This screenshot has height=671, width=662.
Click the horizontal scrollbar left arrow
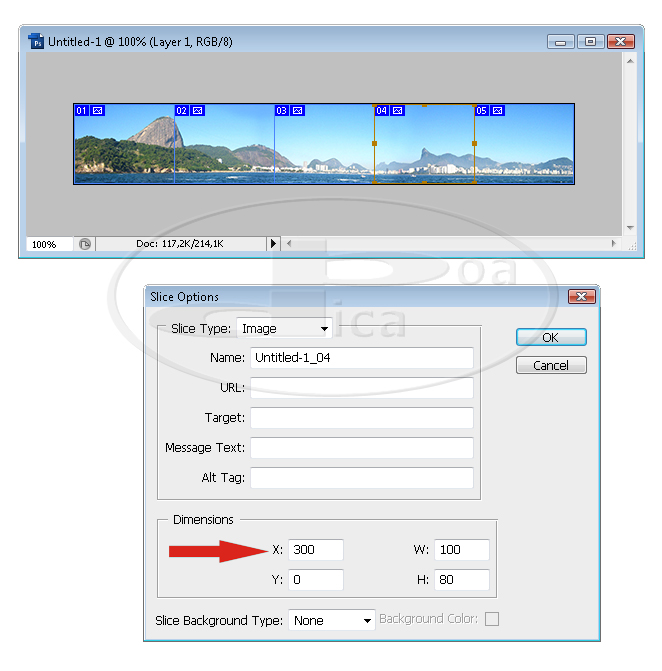pos(289,244)
